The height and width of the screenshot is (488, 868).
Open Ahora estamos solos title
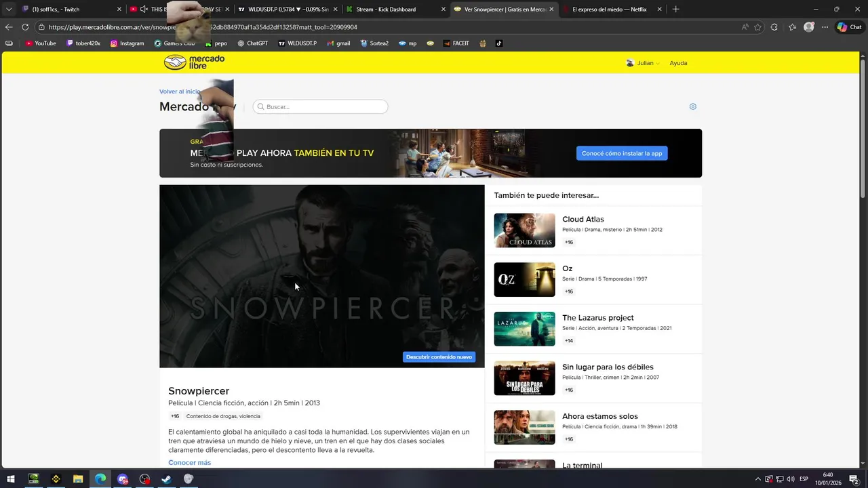600,416
